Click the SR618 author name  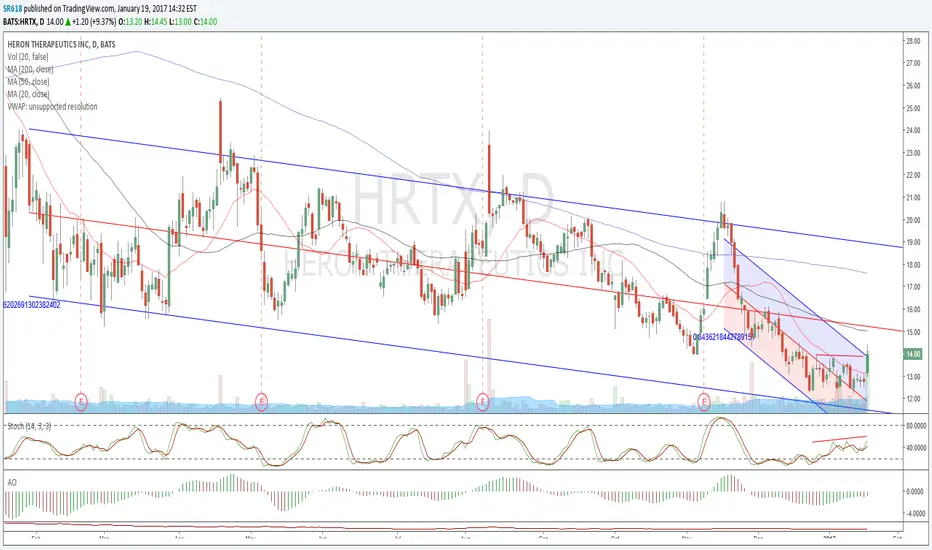11,9
